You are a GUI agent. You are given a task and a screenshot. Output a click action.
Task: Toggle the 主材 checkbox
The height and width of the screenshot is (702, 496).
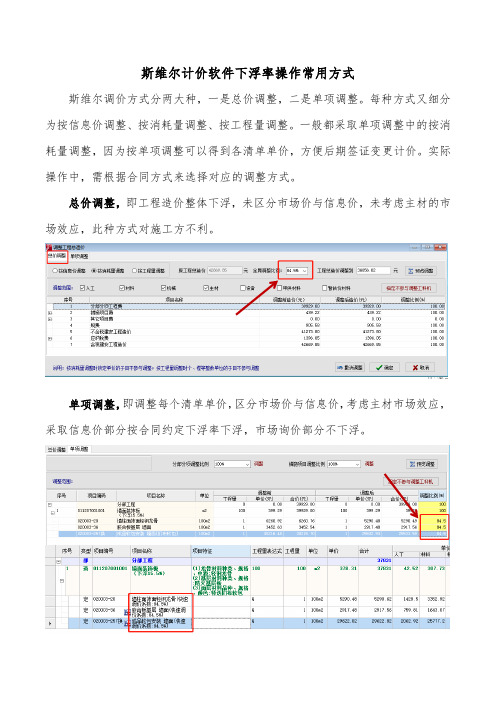pos(211,288)
